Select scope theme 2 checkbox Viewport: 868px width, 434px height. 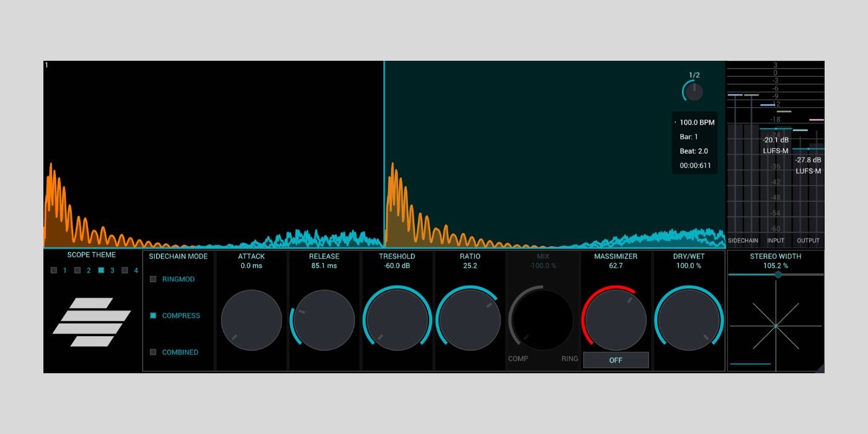point(77,270)
